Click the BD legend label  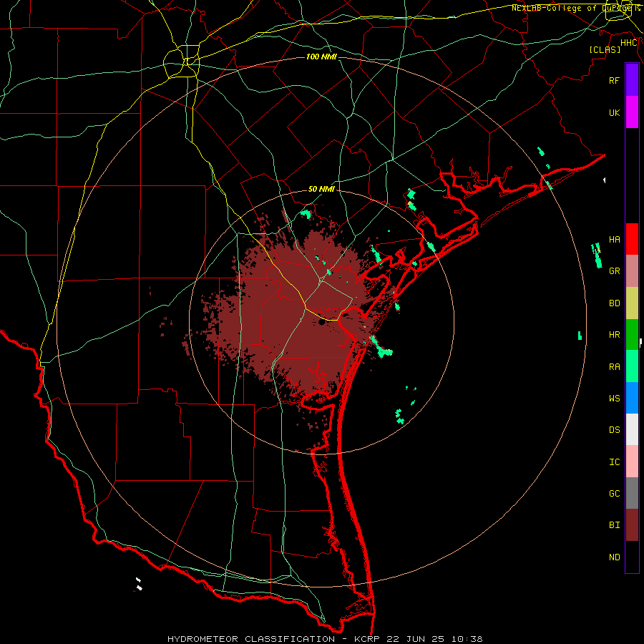pyautogui.click(x=614, y=303)
